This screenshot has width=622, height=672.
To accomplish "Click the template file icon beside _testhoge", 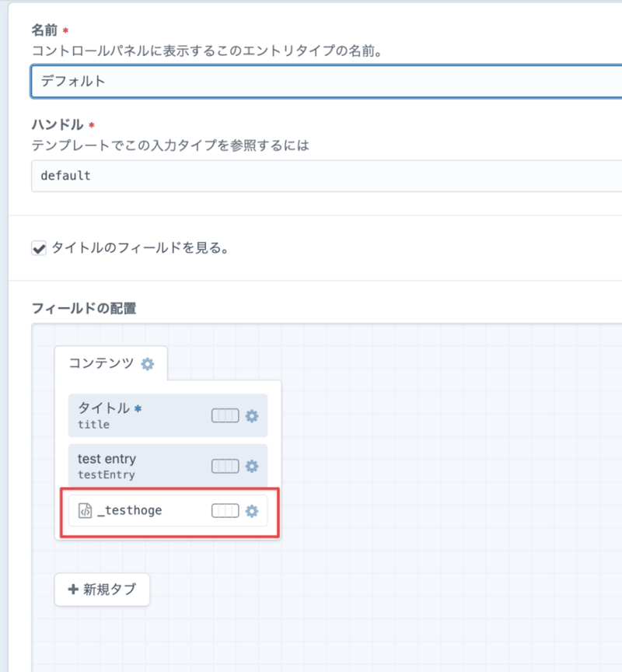I will click(85, 511).
